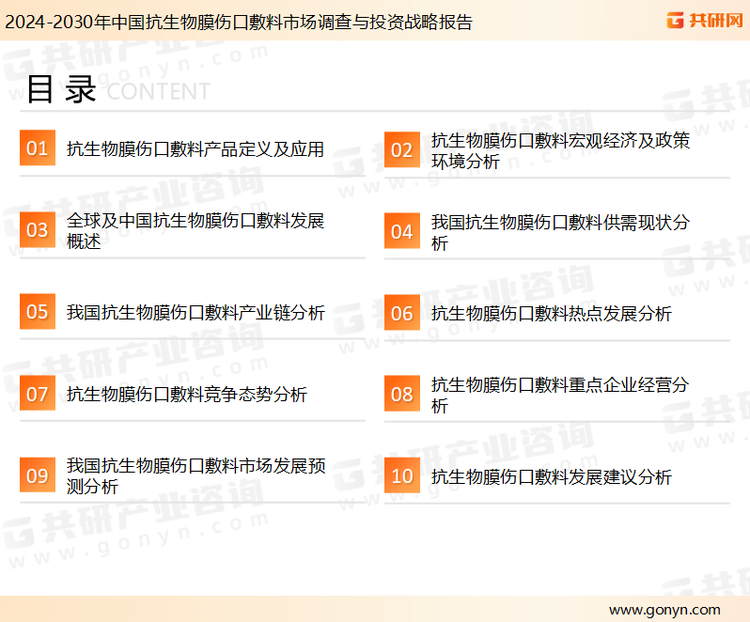Select the 10 number badge
Screen dimensions: 750x622
pos(401,476)
